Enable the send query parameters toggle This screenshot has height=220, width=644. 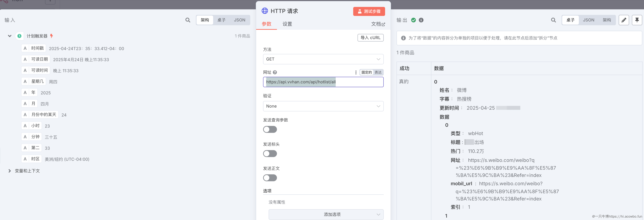click(270, 129)
